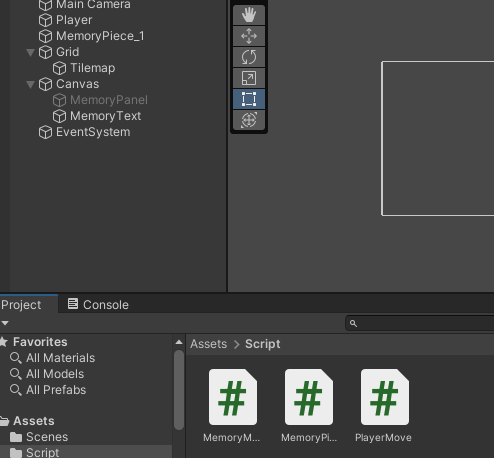
Task: Select the Rotate tool
Action: coord(249,57)
